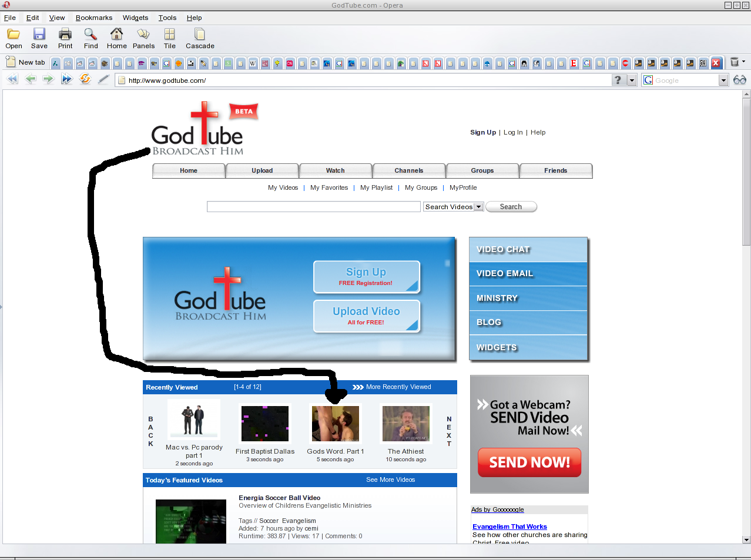Save the page with the Save icon
Screen dimensions: 751x560
(39, 38)
